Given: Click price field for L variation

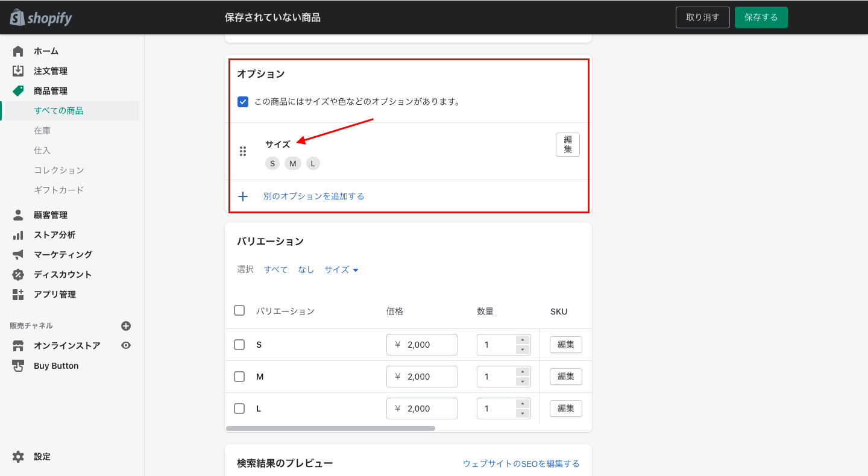Looking at the screenshot, I should tap(422, 409).
